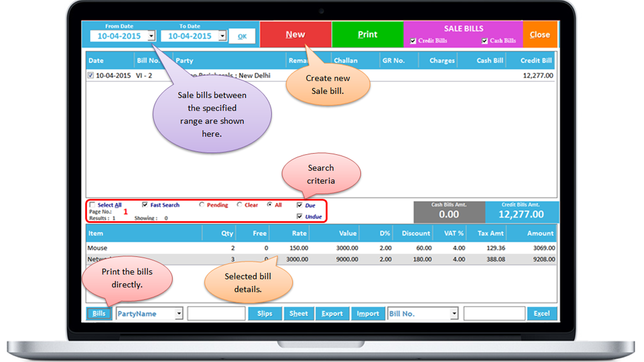Expand the Bill No. combo box
The image size is (644, 362).
tap(454, 313)
